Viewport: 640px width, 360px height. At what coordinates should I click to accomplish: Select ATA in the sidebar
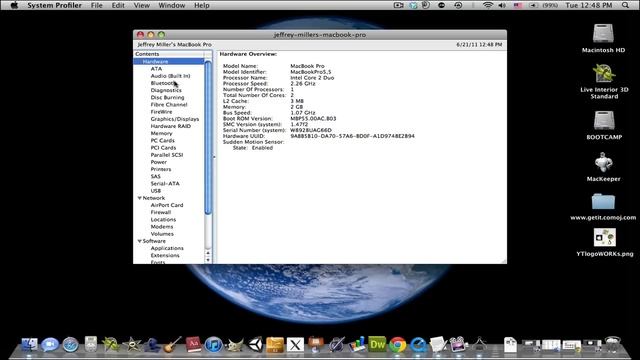coord(156,69)
